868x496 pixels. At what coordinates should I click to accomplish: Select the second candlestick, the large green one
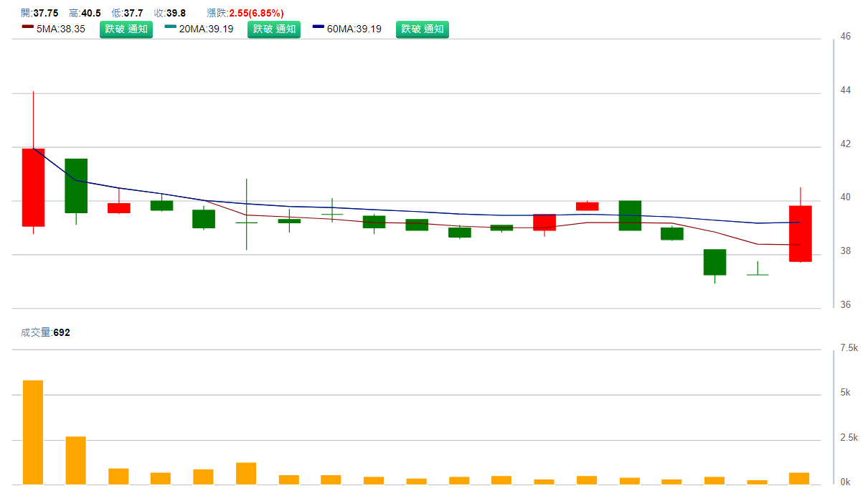tap(76, 186)
